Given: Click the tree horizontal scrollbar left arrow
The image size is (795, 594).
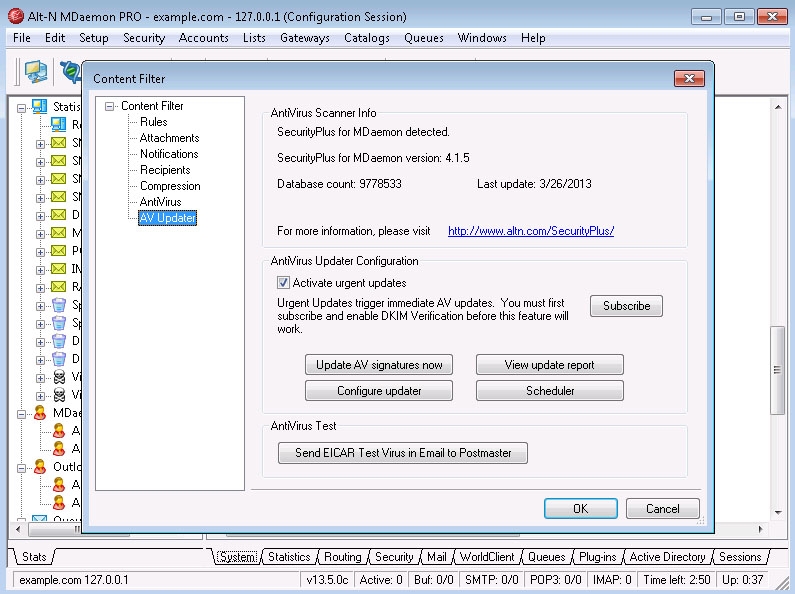Looking at the screenshot, I should click(18, 529).
